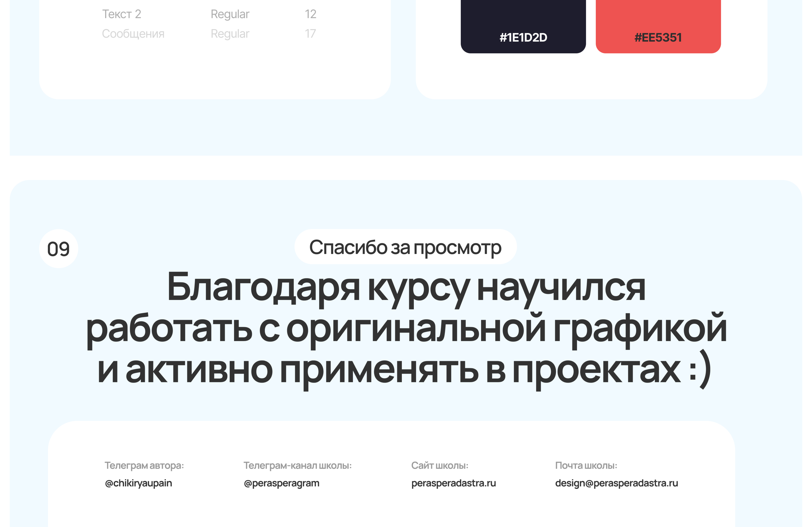Click Regular weight beside Сообщения

point(230,34)
